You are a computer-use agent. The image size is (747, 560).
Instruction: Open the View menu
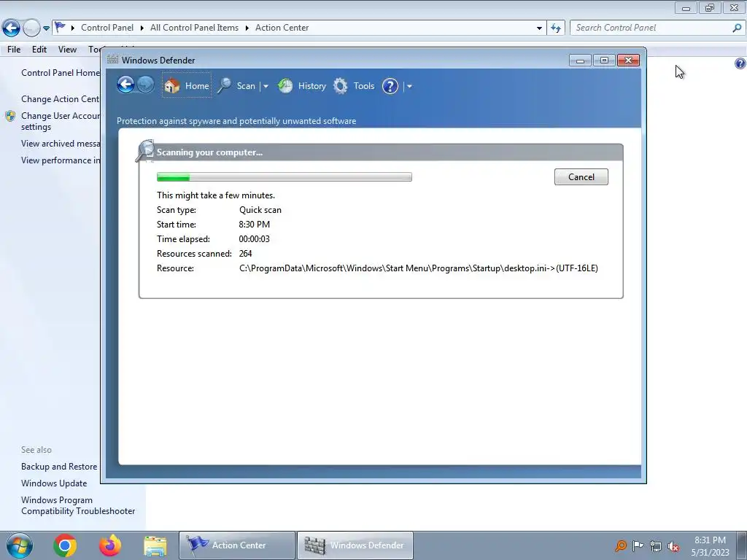point(67,49)
